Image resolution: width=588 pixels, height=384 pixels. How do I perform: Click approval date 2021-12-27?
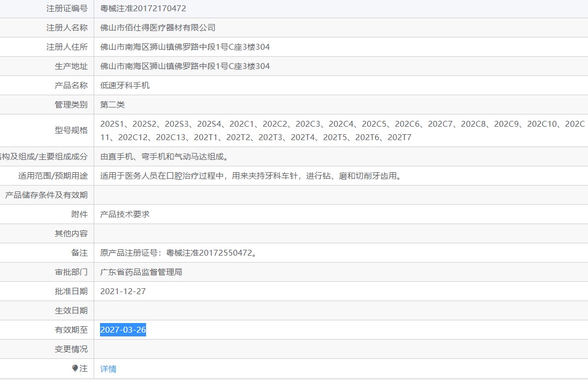tap(123, 291)
